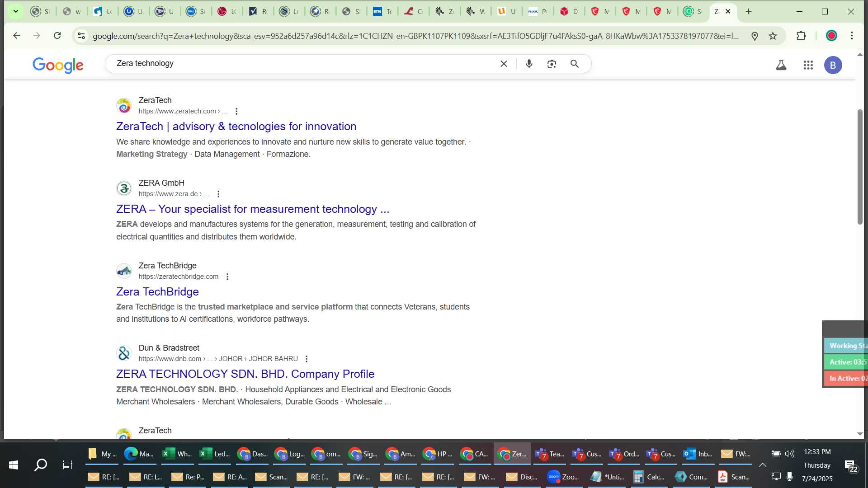Open the volume control in system tray
The image size is (868, 488).
[790, 454]
